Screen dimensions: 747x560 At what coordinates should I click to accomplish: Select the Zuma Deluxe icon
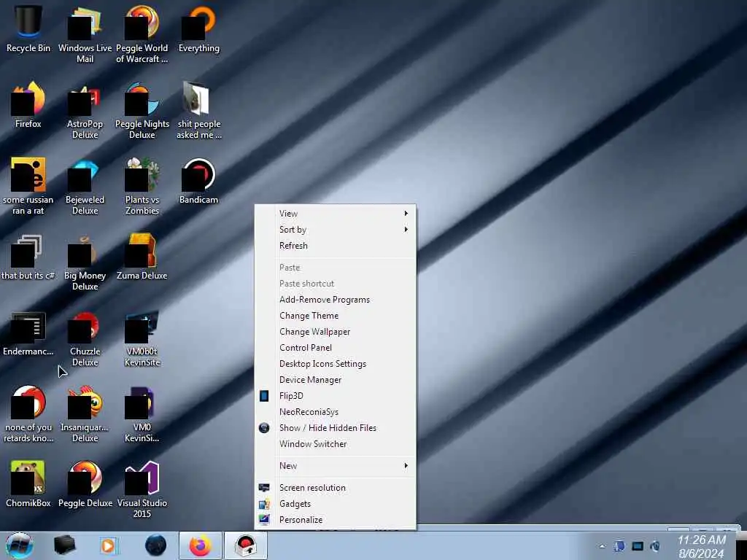[142, 257]
